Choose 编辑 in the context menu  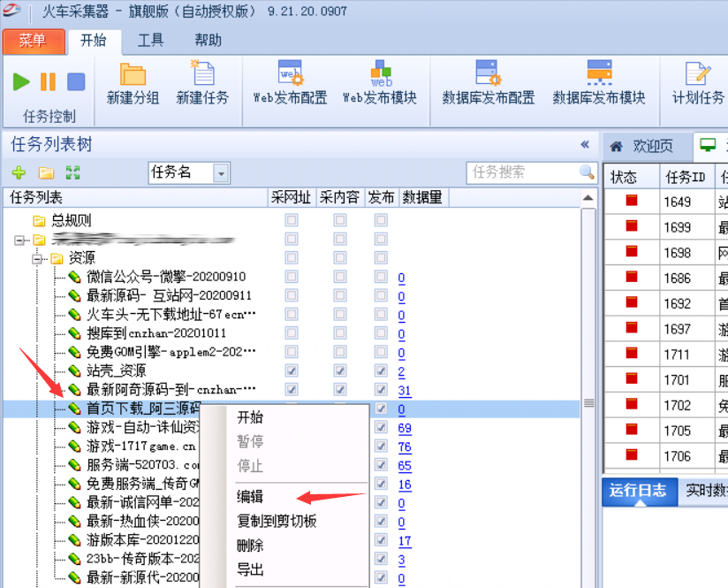click(250, 497)
